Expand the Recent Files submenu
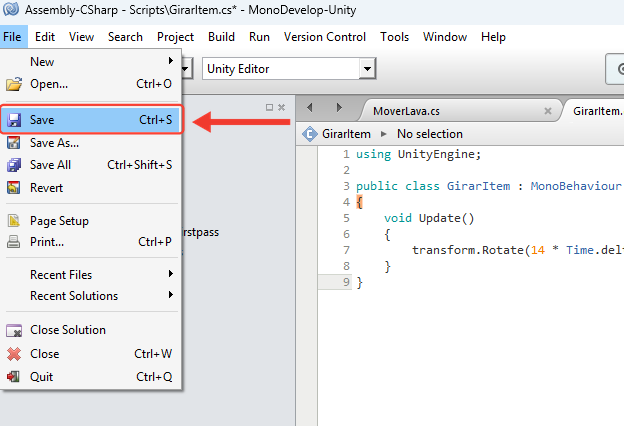 170,274
